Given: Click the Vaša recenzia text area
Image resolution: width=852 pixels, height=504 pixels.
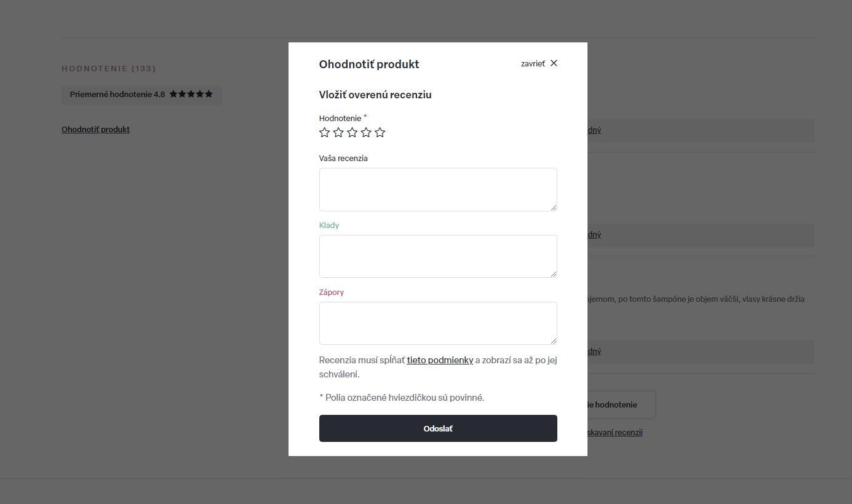Looking at the screenshot, I should (438, 189).
